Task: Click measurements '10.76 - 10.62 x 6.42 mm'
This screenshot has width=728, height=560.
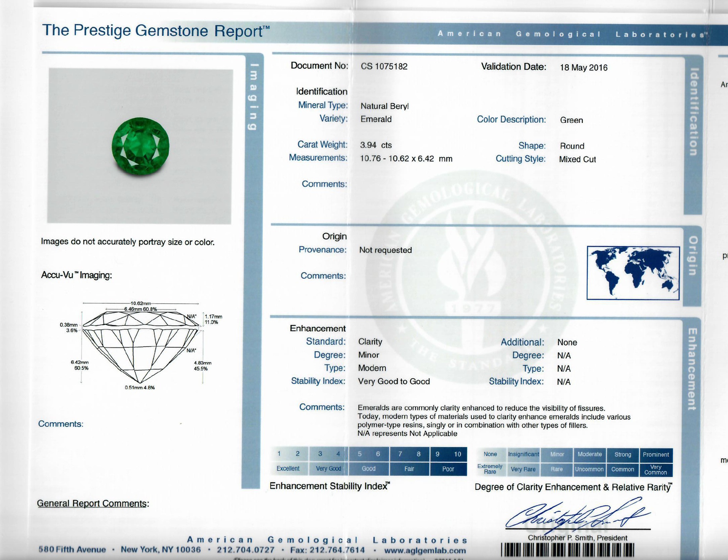Action: pyautogui.click(x=406, y=159)
